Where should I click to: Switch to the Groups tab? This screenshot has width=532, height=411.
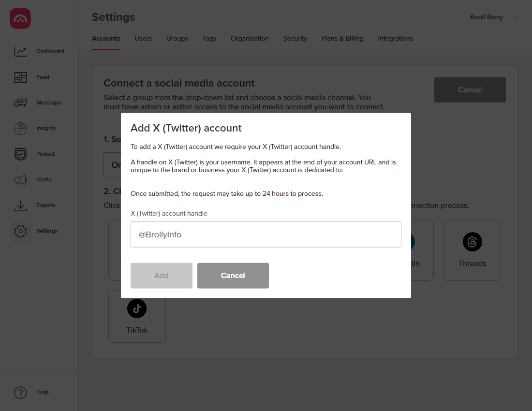[177, 38]
